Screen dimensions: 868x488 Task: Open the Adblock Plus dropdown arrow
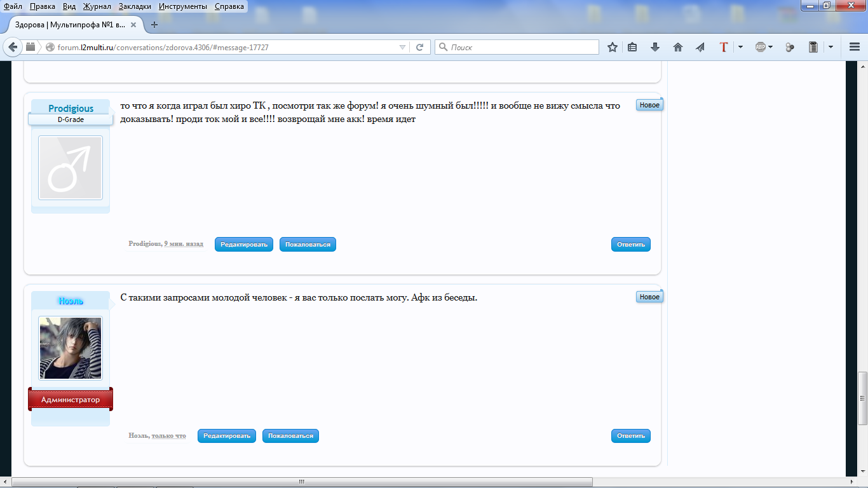tap(771, 47)
